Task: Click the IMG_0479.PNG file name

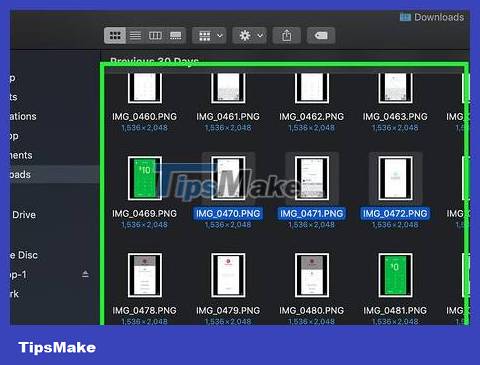Action: tap(228, 311)
